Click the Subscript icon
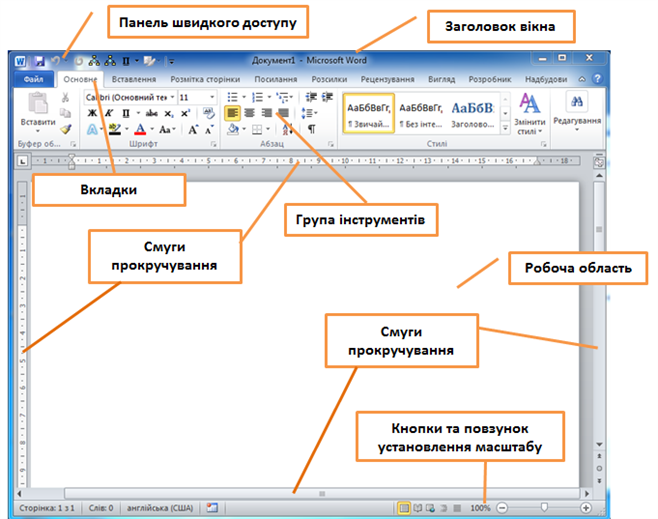 pyautogui.click(x=169, y=113)
